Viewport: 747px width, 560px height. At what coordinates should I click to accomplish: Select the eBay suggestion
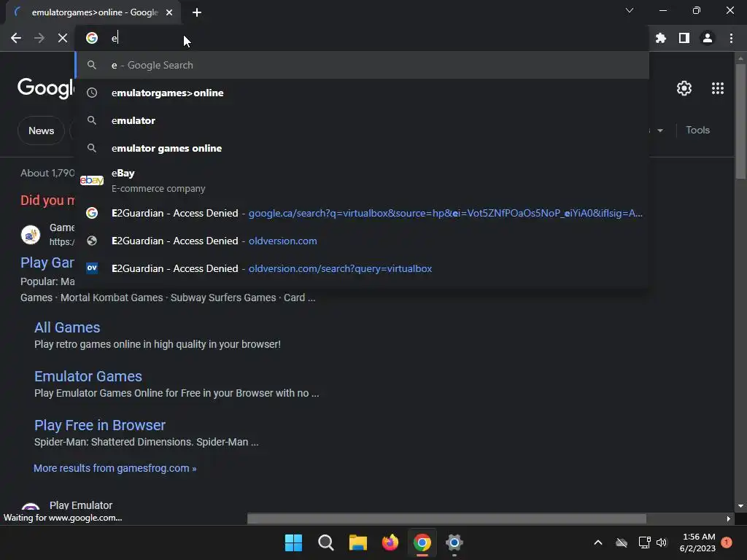[x=362, y=181]
